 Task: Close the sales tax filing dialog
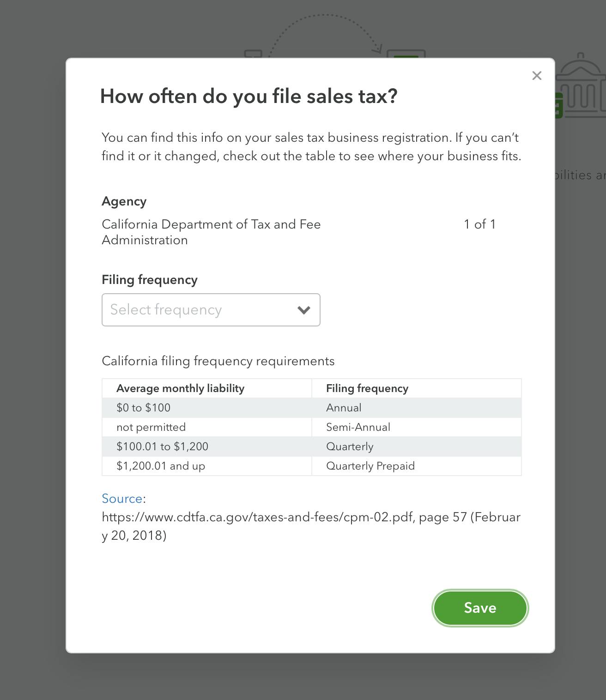[x=536, y=76]
